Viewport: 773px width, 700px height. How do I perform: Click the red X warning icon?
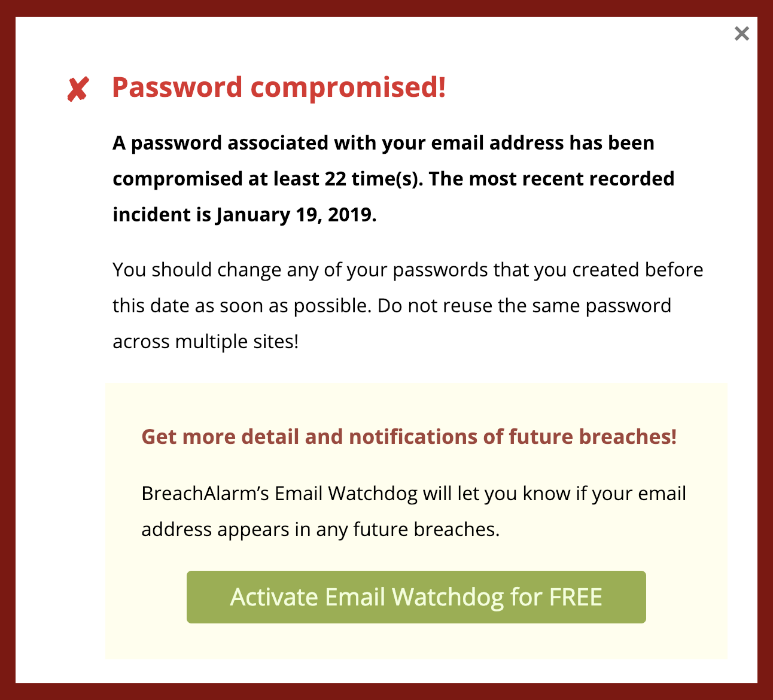[x=78, y=90]
